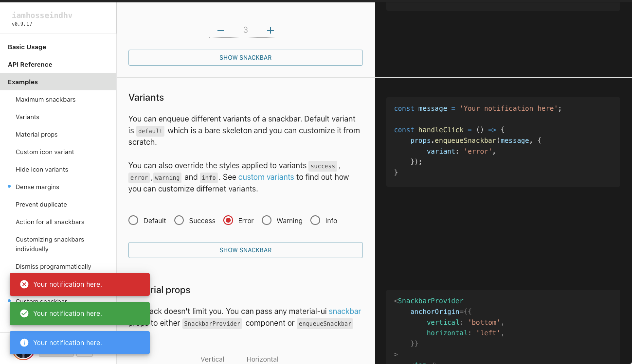Choose the Warning radio option
Screen dimensions: 632x364
point(266,220)
